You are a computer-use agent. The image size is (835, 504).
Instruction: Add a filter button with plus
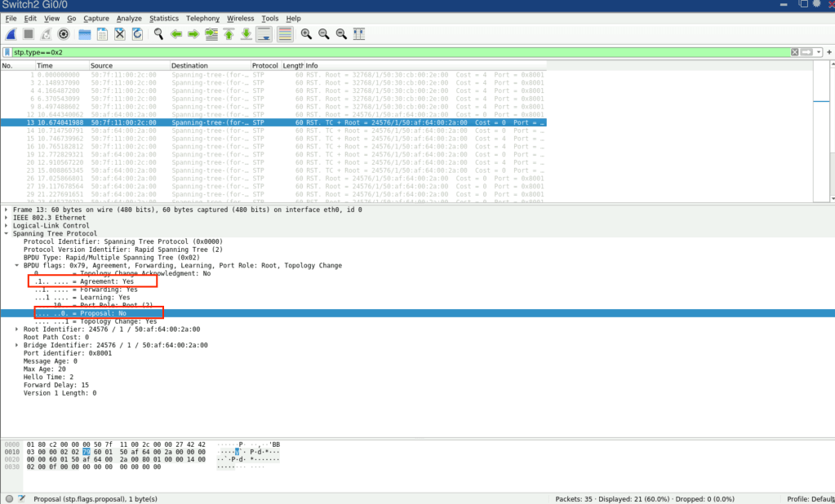829,52
